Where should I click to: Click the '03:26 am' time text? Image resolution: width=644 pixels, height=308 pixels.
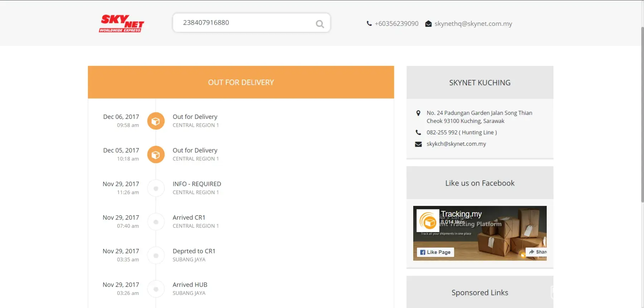coord(128,293)
